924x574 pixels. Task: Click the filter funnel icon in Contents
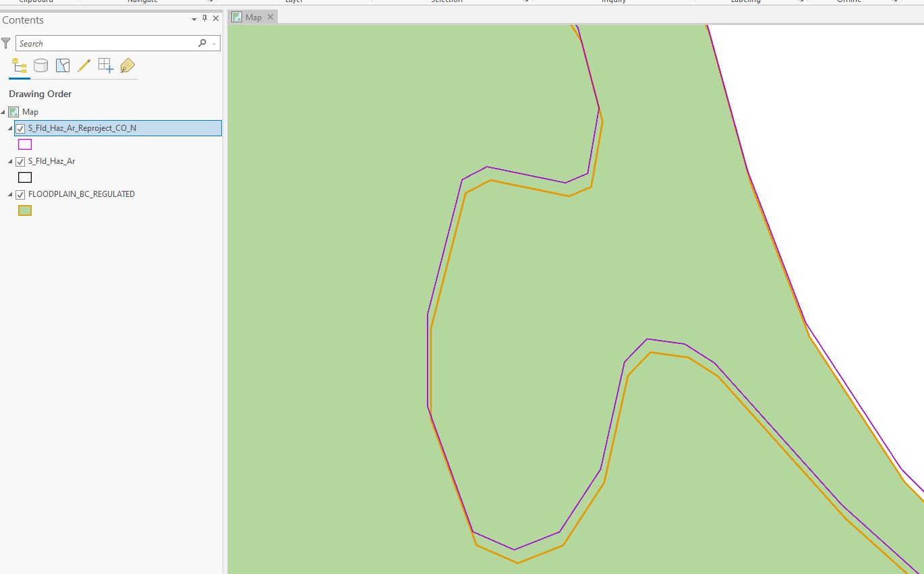pos(6,43)
